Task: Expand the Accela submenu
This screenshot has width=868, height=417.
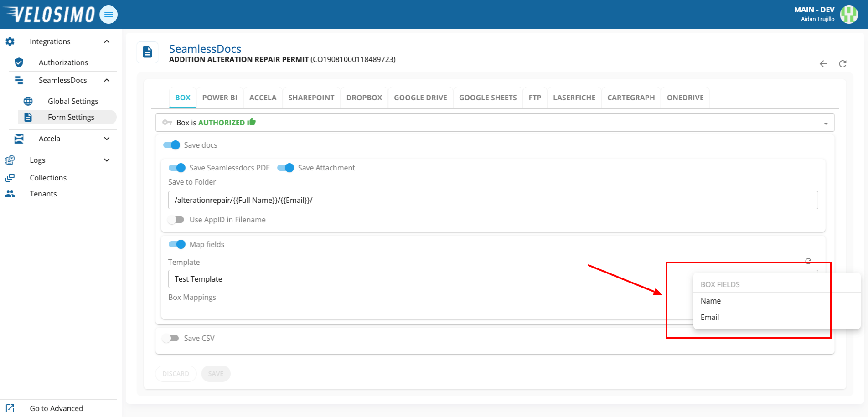Action: coord(107,139)
